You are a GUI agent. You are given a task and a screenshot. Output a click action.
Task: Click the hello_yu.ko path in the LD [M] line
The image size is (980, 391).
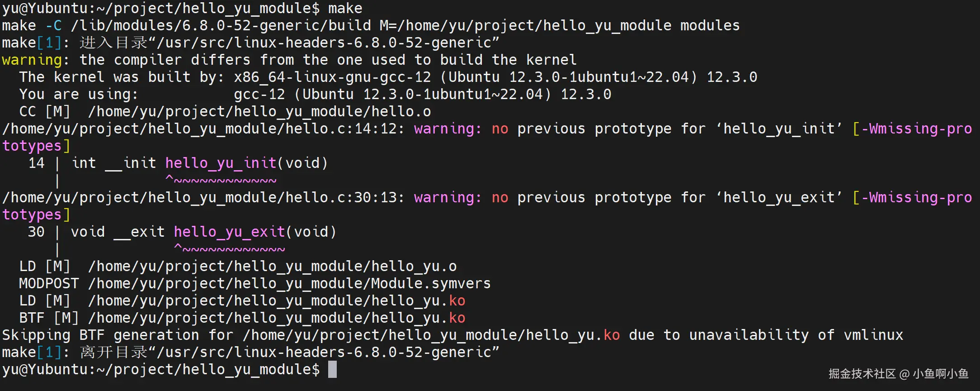tap(277, 300)
